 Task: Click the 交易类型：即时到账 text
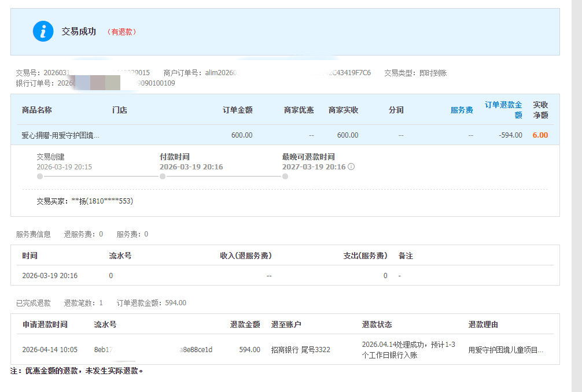(415, 73)
